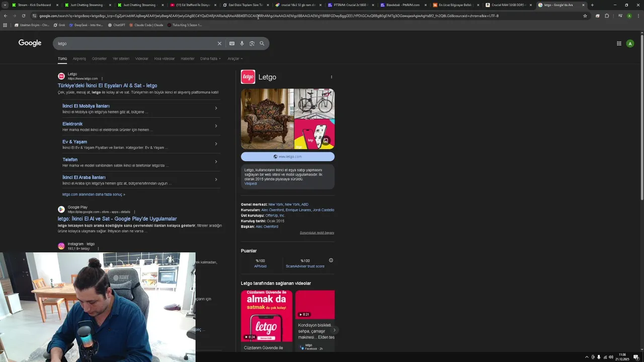Bookmark this page with the star icon
Image resolution: width=644 pixels, height=362 pixels.
coord(585,16)
